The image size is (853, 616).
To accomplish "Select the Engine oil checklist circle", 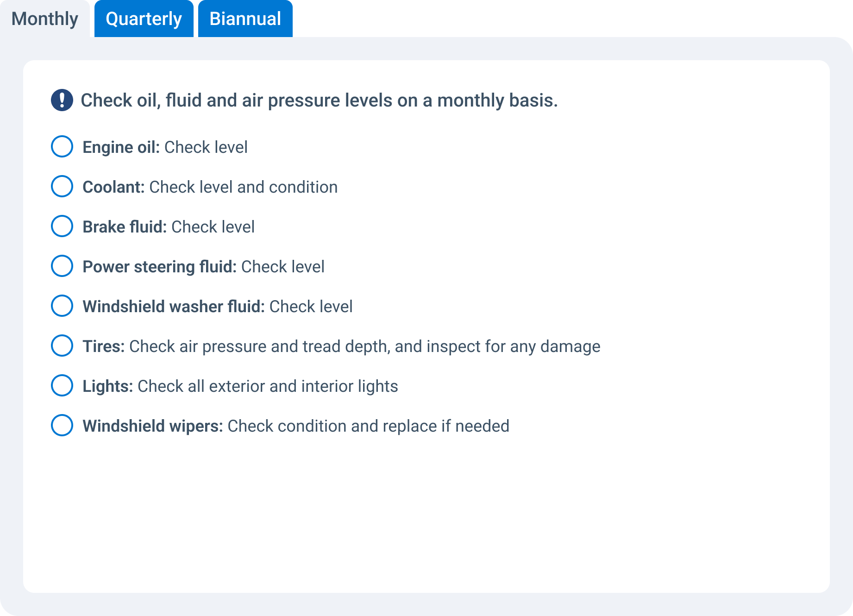I will click(x=62, y=147).
